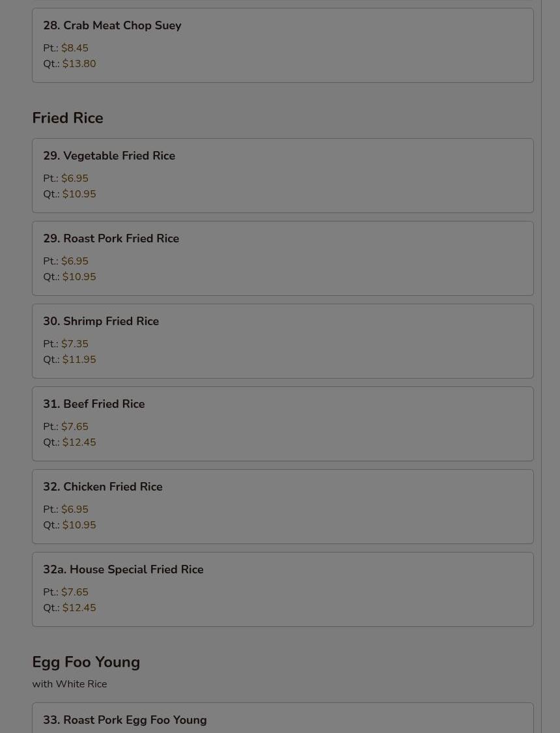Screen dimensions: 560x733
Task: Click Beef Fried Rice pint price $7.65
Action: [75, 426]
